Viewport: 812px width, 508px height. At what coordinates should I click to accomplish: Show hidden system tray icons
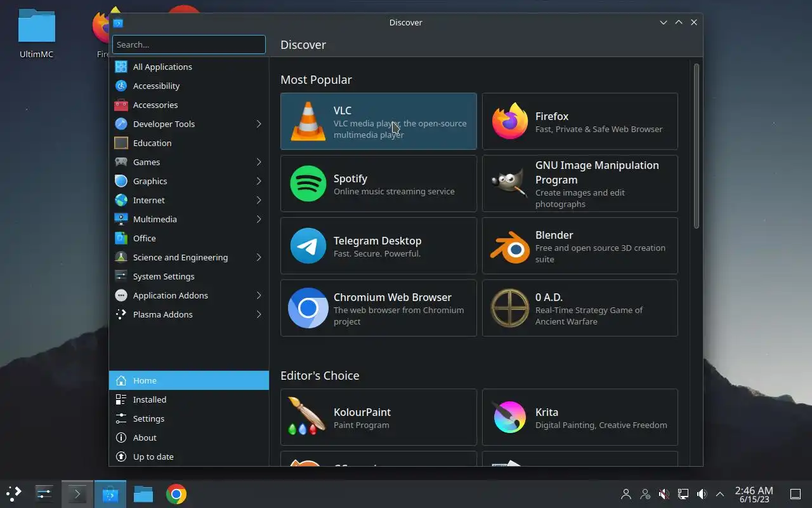click(x=720, y=493)
